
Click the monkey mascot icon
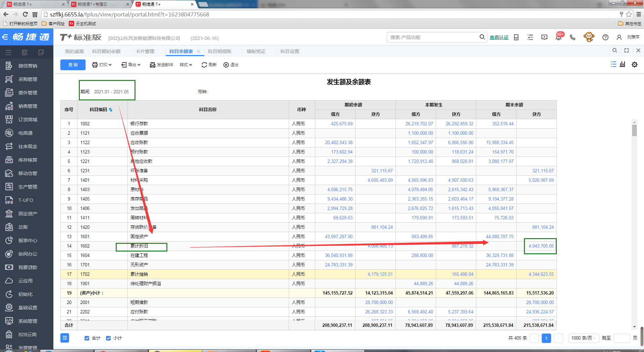pos(589,37)
